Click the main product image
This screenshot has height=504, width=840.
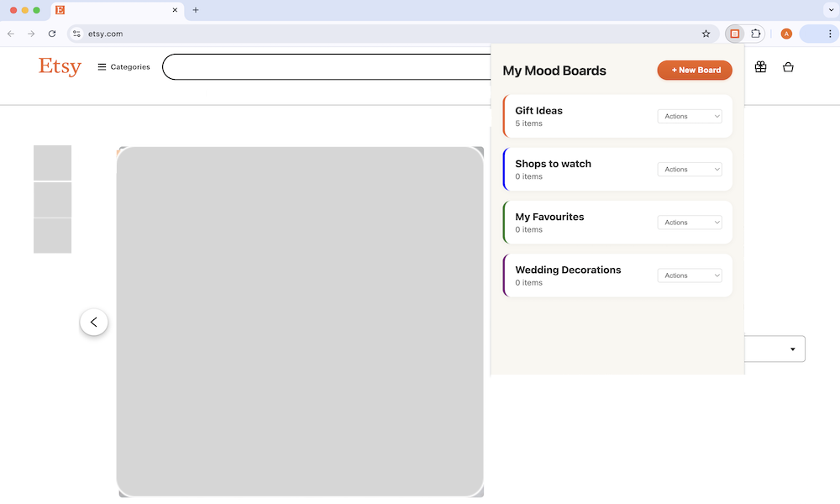300,322
